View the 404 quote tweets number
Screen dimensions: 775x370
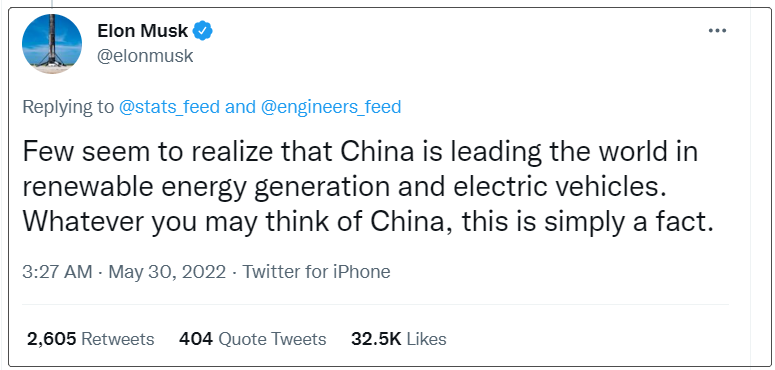196,339
